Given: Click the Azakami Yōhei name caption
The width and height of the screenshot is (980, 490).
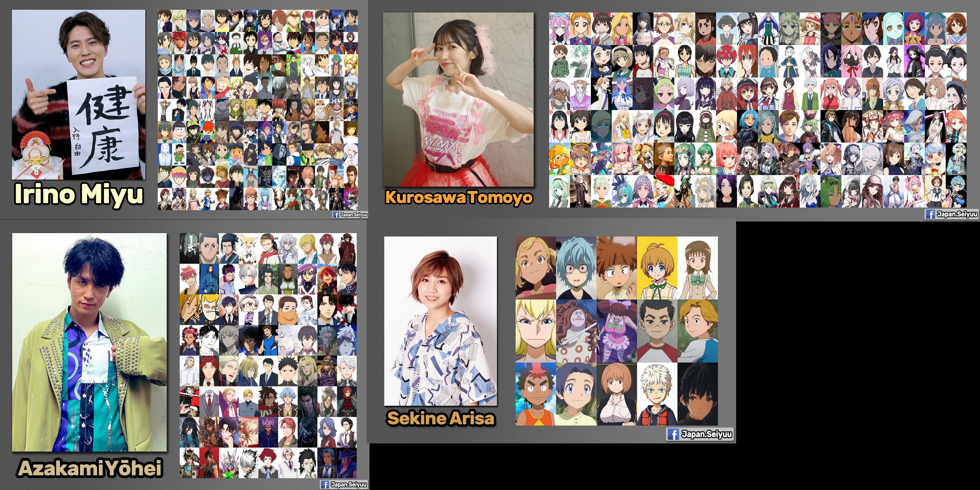Looking at the screenshot, I should 90,468.
